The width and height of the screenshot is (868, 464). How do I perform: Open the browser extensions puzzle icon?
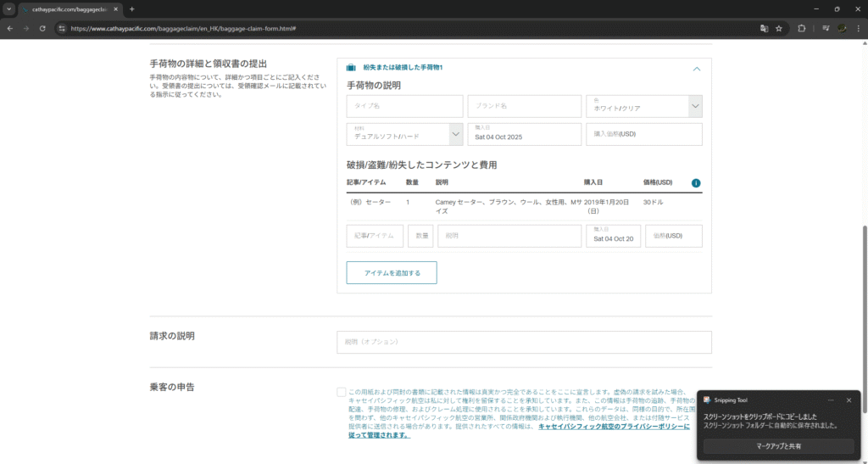[x=802, y=28]
